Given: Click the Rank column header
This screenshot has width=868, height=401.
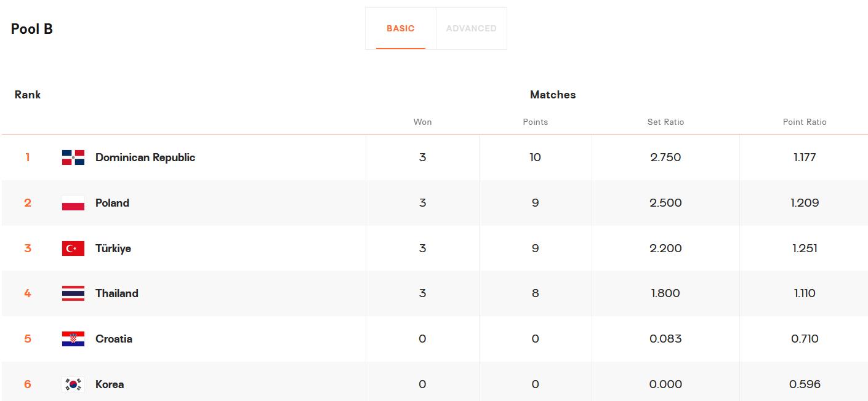Looking at the screenshot, I should coord(28,95).
